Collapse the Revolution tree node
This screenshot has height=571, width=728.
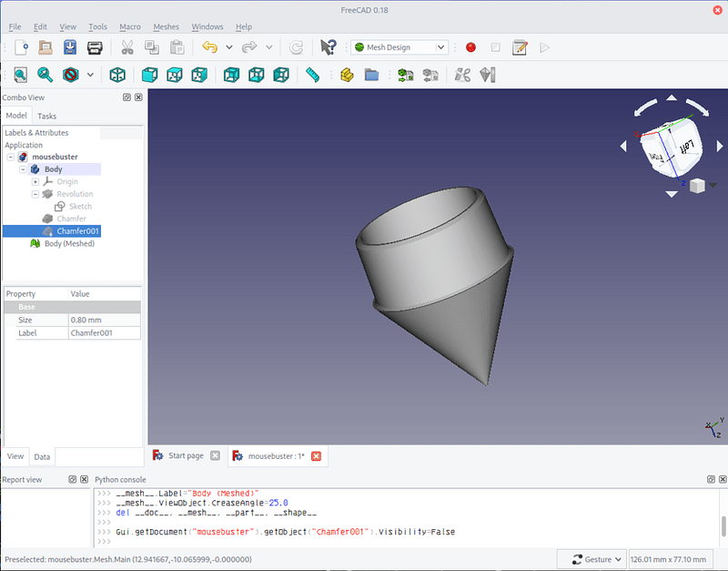(35, 194)
